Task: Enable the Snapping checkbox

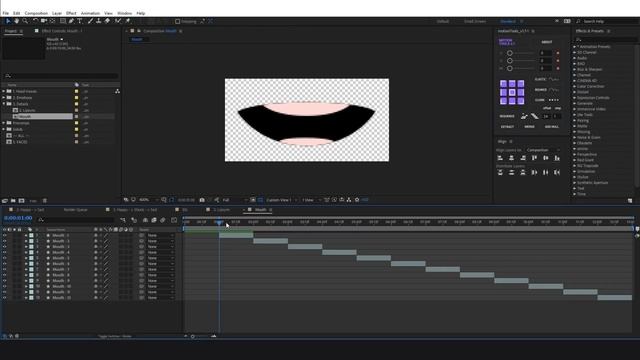Action: pos(178,21)
